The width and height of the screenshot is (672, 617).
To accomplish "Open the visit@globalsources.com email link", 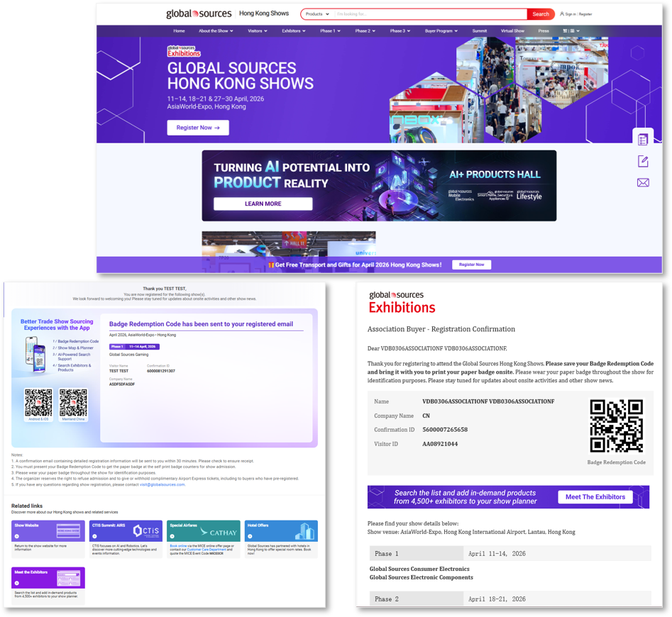I will click(162, 484).
